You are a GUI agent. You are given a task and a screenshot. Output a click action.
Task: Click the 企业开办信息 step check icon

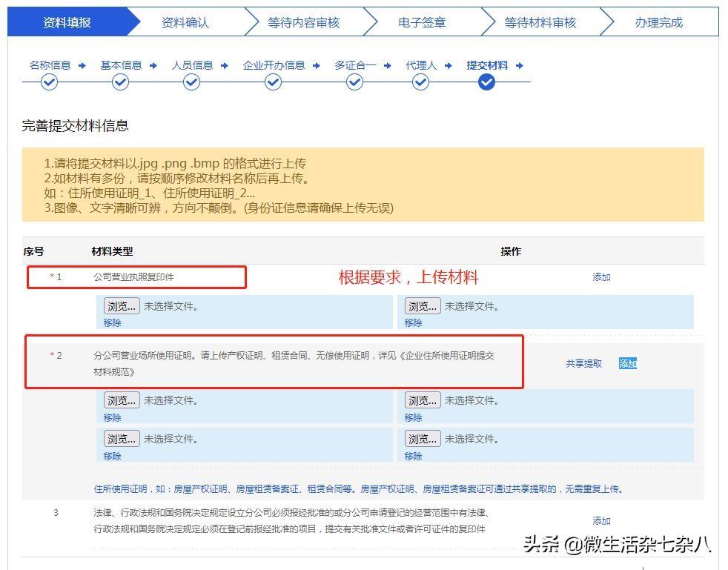tap(273, 82)
